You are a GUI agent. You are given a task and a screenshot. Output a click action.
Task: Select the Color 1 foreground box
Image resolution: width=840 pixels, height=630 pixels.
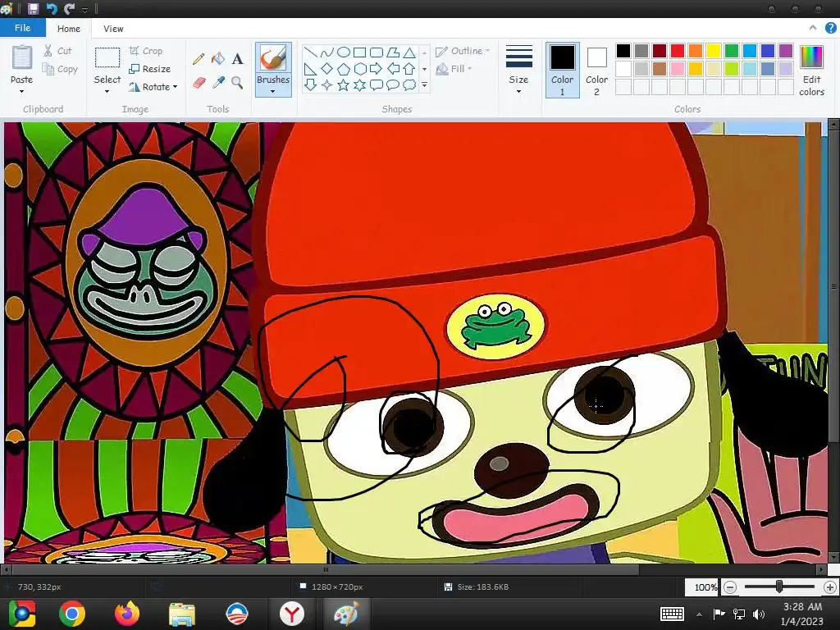point(562,70)
